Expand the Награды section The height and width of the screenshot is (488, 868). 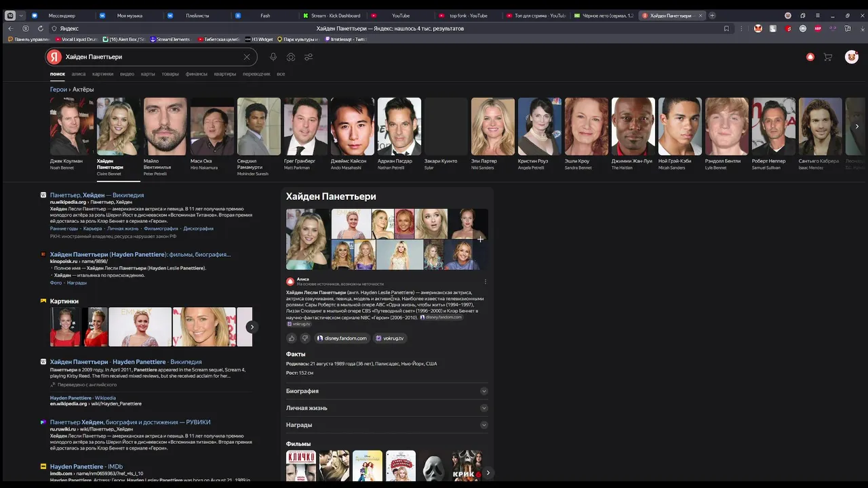(x=387, y=425)
